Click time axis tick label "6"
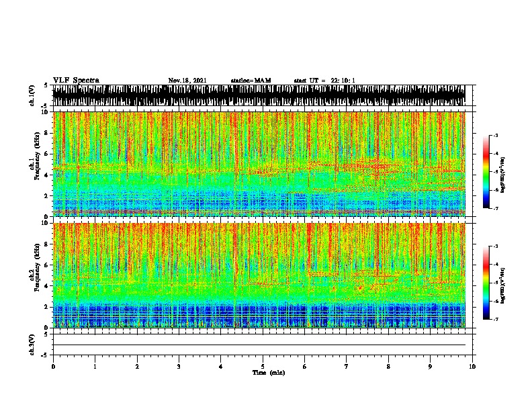The image size is (532, 411). pyautogui.click(x=305, y=367)
